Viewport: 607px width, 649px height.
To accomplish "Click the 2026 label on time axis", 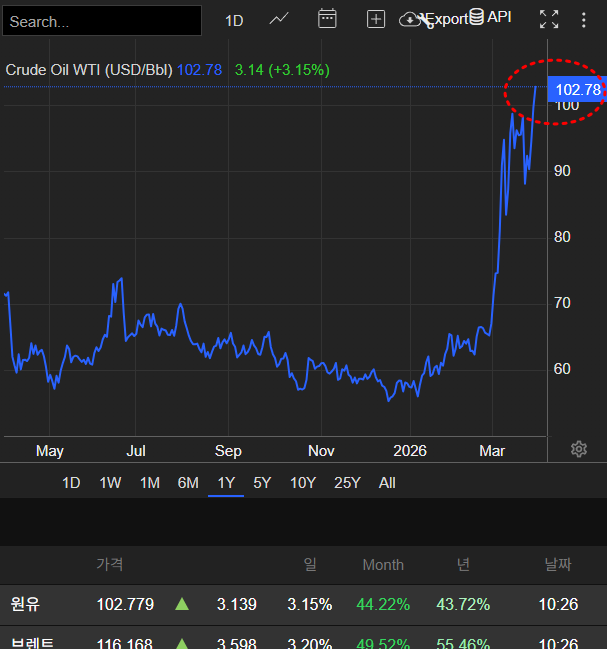I will [x=410, y=451].
